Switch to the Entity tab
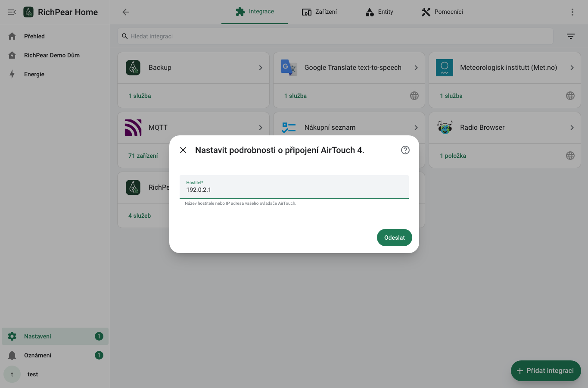Screen dimensions: 588x388 click(x=379, y=12)
